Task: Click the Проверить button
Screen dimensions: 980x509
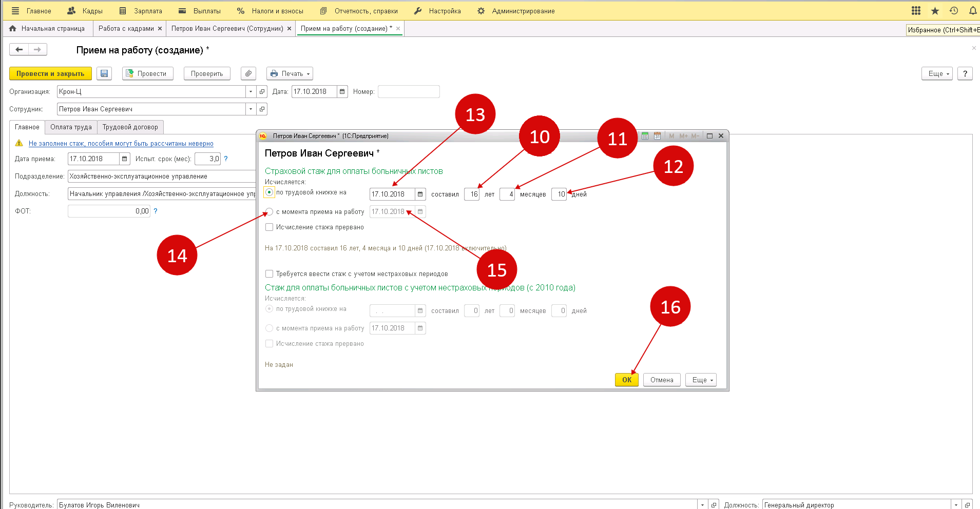Action: point(207,73)
